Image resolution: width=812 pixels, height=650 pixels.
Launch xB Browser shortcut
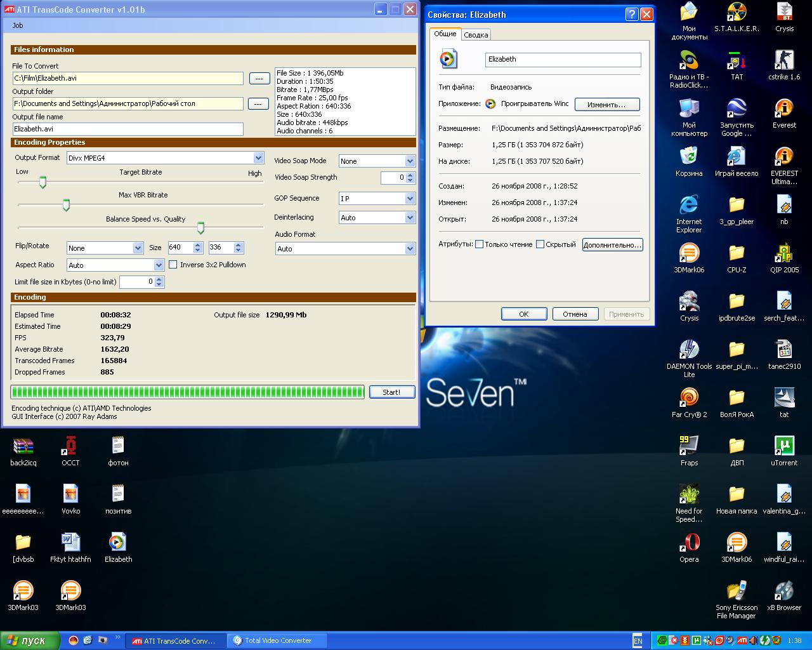[784, 591]
